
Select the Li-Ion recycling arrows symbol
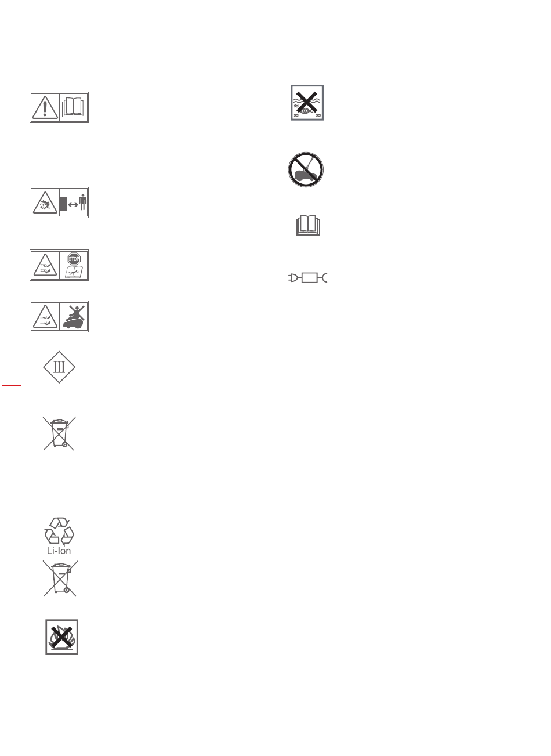tap(59, 530)
